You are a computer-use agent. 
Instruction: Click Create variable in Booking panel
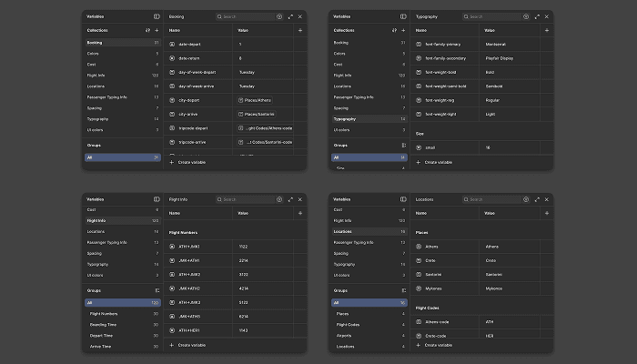point(187,163)
